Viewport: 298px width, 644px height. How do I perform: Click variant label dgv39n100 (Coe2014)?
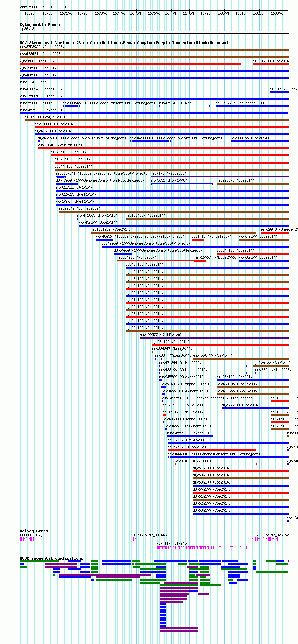39,68
